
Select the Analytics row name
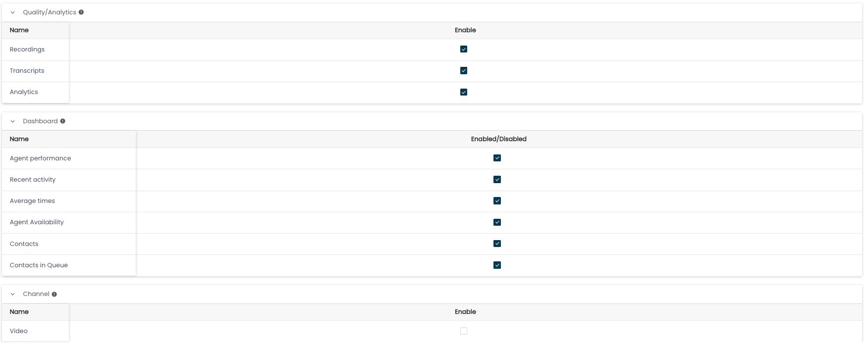point(24,92)
